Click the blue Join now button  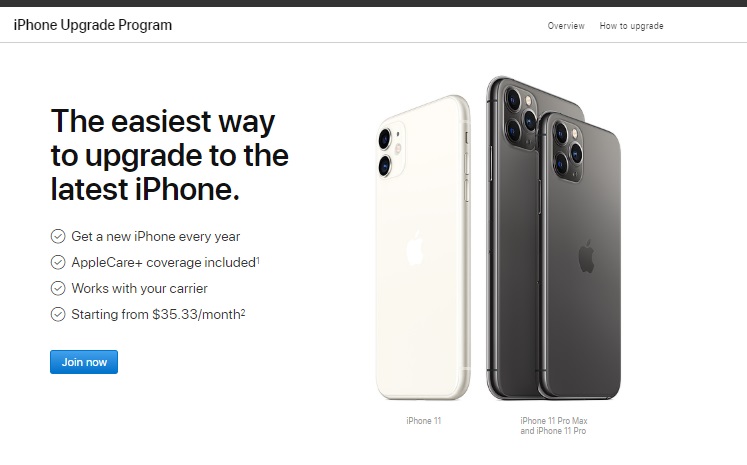pyautogui.click(x=84, y=362)
